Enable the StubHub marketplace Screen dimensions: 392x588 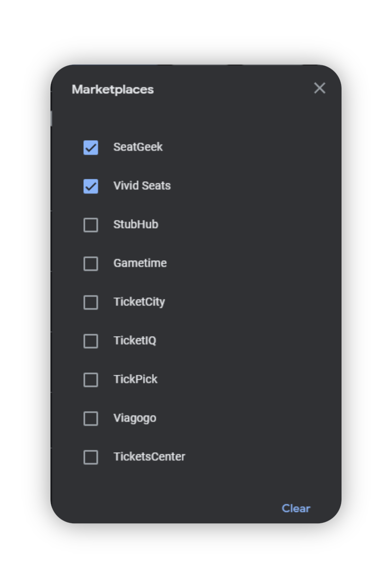(x=91, y=225)
